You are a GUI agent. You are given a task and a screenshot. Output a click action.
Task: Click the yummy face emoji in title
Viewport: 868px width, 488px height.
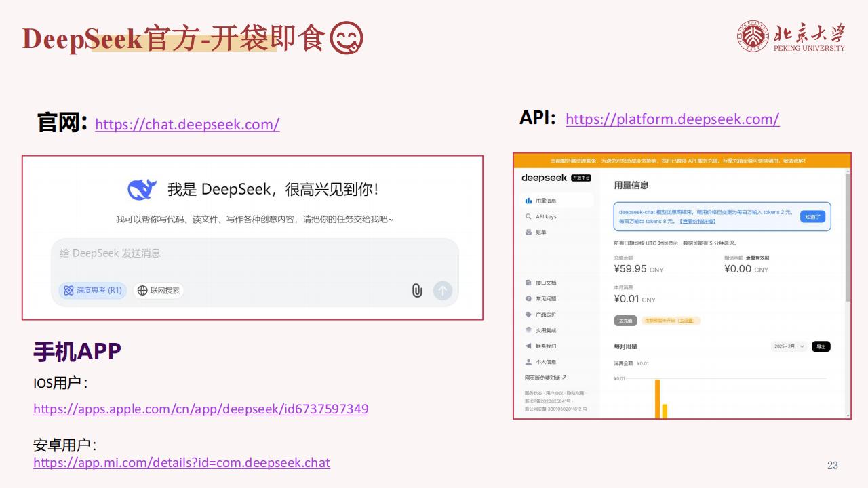347,39
